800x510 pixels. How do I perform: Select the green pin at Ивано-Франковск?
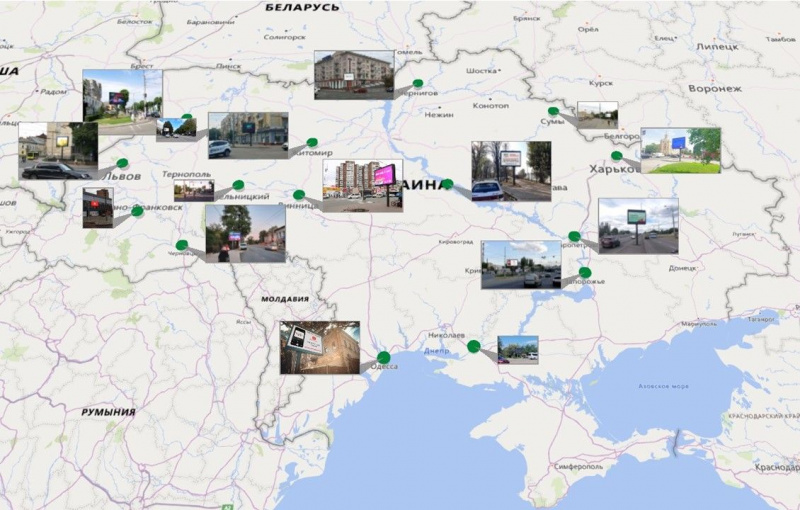coord(137,211)
